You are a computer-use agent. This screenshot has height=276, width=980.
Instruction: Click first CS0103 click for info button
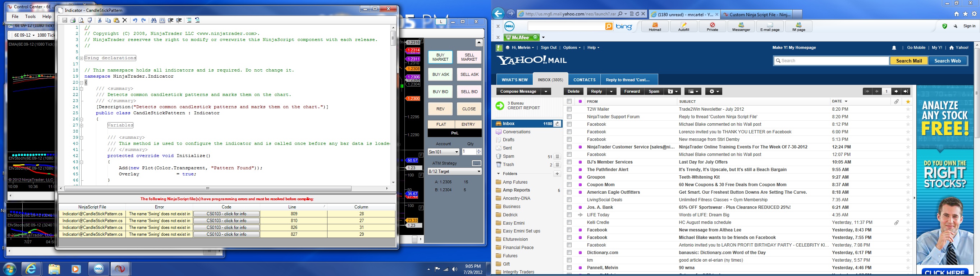[226, 214]
